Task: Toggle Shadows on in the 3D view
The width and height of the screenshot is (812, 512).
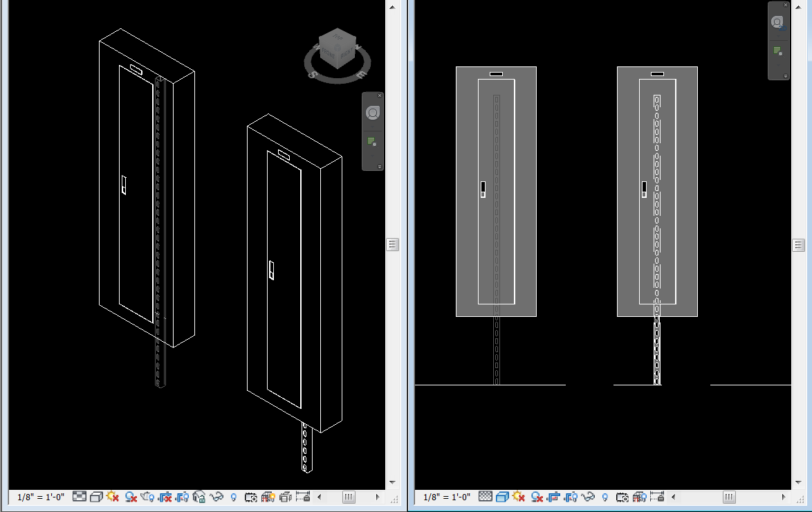Action: pyautogui.click(x=130, y=496)
